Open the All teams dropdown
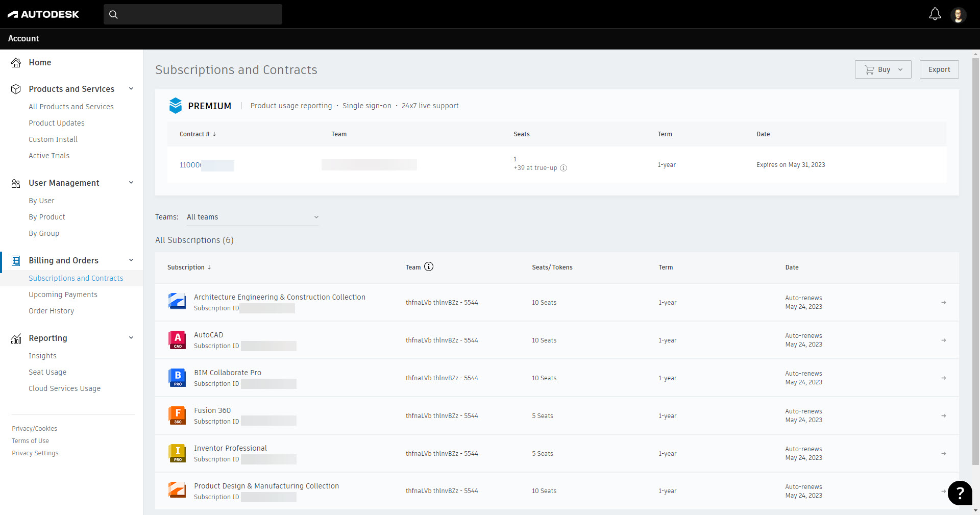The height and width of the screenshot is (515, 980). tap(253, 217)
